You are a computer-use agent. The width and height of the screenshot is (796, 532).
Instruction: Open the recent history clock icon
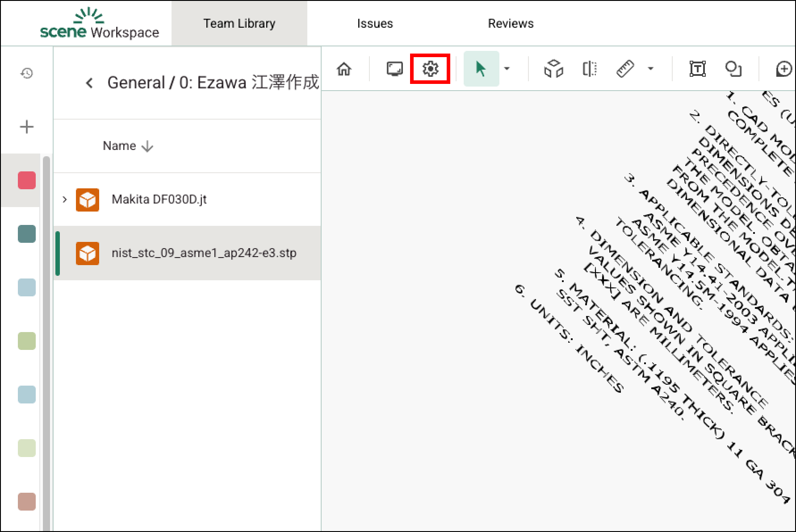click(x=27, y=73)
